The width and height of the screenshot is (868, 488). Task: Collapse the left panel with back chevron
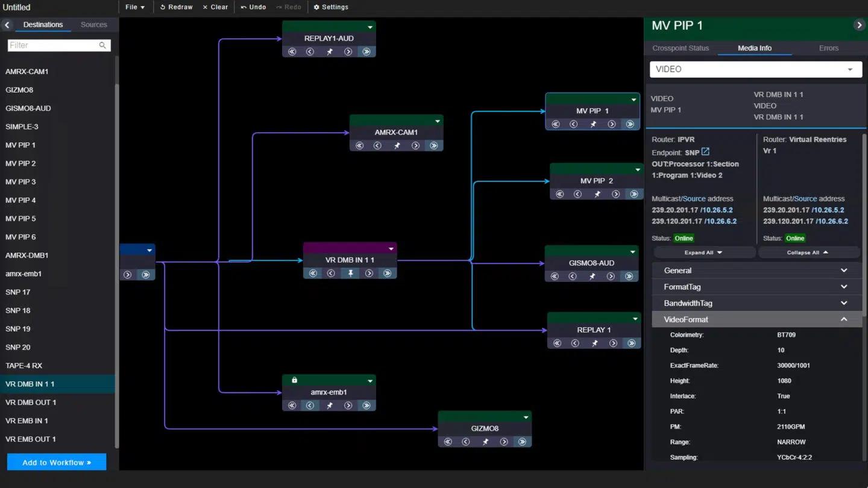click(x=7, y=25)
